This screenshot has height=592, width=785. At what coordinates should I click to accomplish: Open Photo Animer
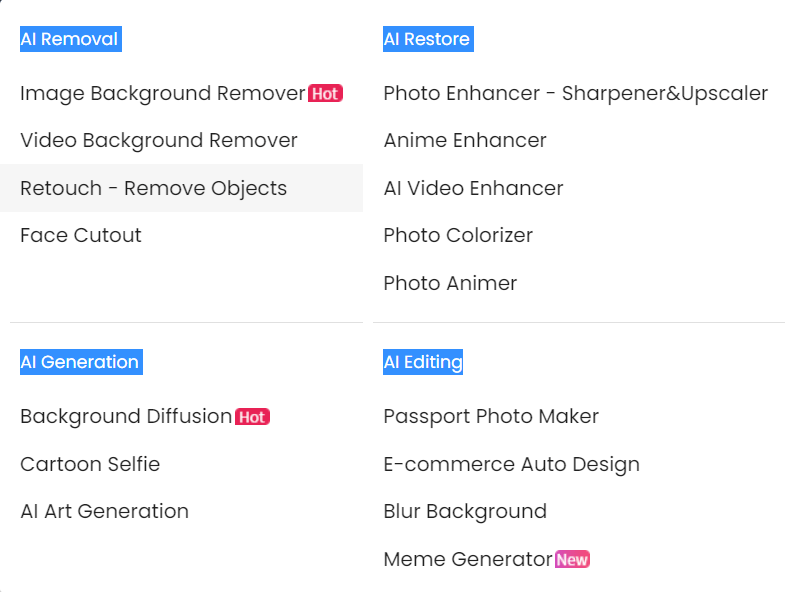coord(450,283)
